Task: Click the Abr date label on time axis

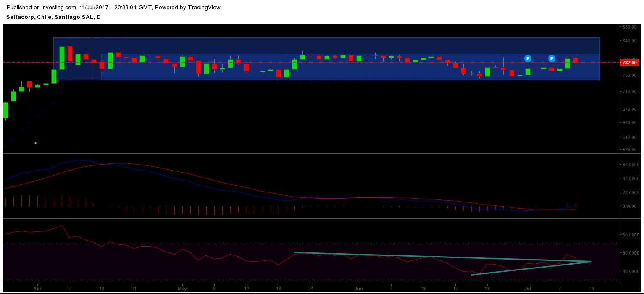Action: pyautogui.click(x=37, y=289)
